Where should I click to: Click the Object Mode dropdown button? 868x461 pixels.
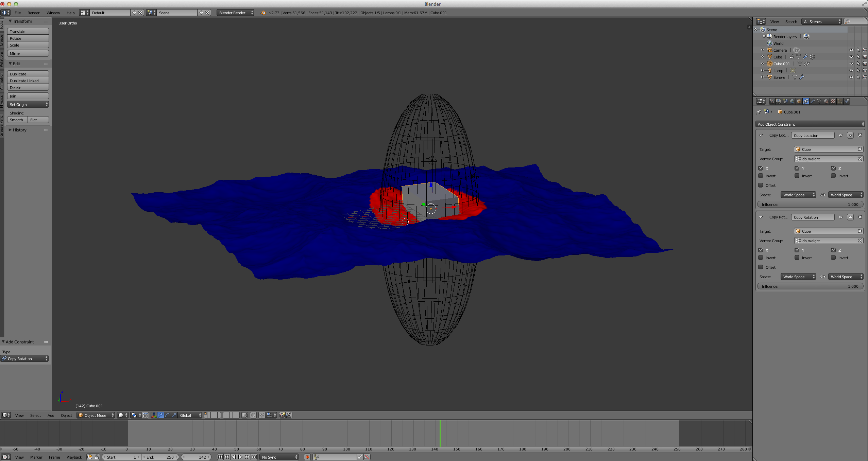pos(97,415)
